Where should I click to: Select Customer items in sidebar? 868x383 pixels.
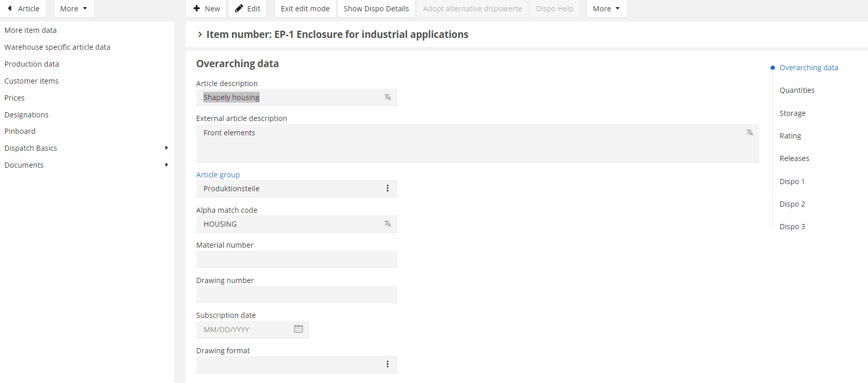click(x=31, y=81)
